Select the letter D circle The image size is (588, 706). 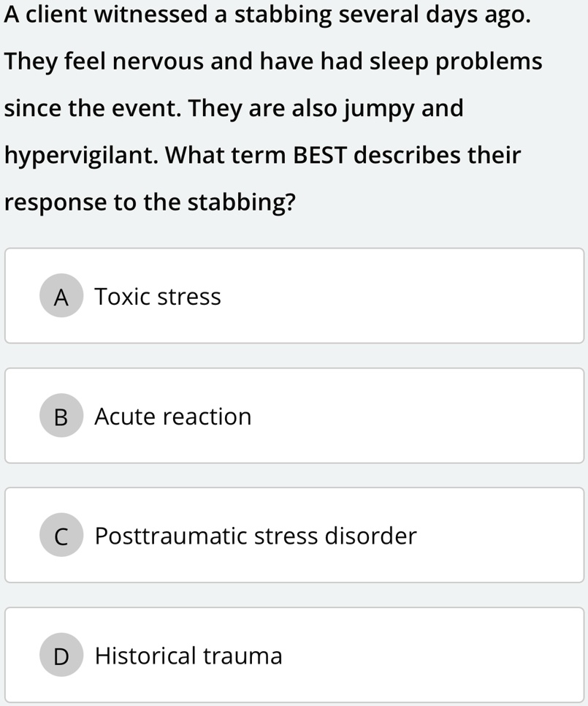61,656
